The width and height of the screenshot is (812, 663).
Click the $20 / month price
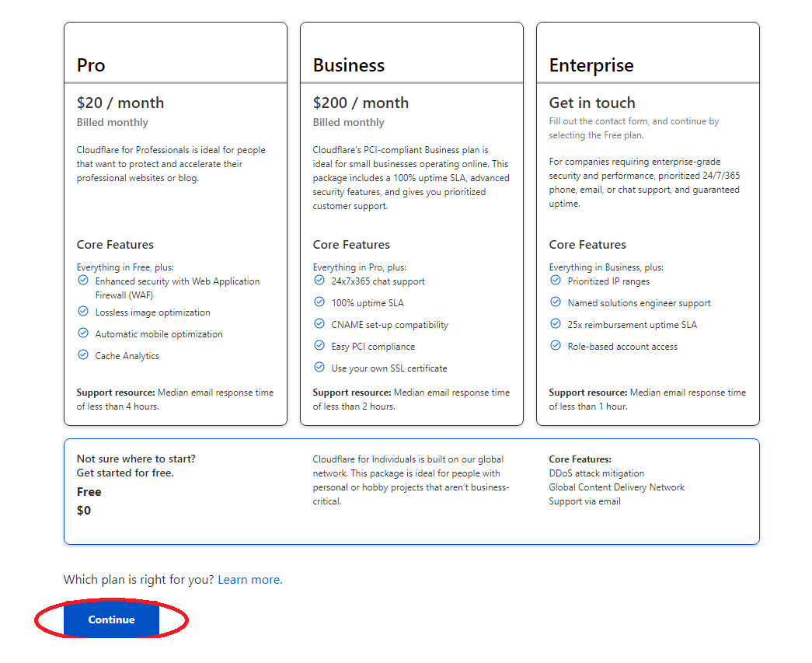click(120, 103)
